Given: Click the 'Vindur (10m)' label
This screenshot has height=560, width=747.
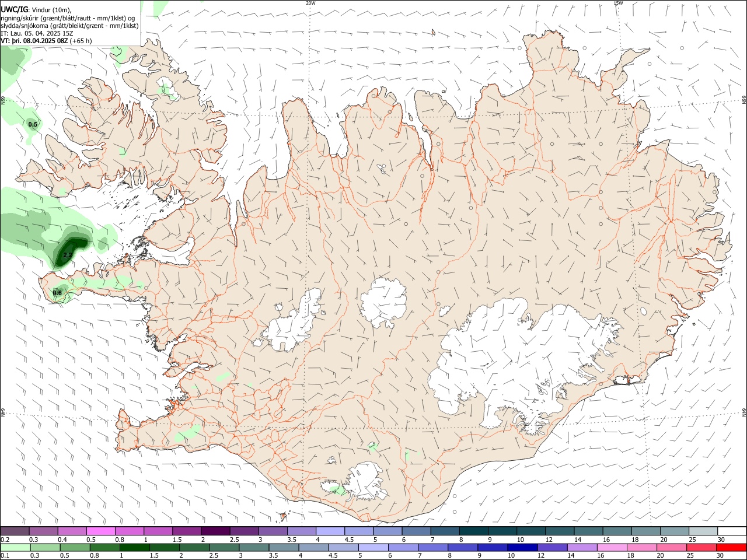Looking at the screenshot, I should point(52,10).
